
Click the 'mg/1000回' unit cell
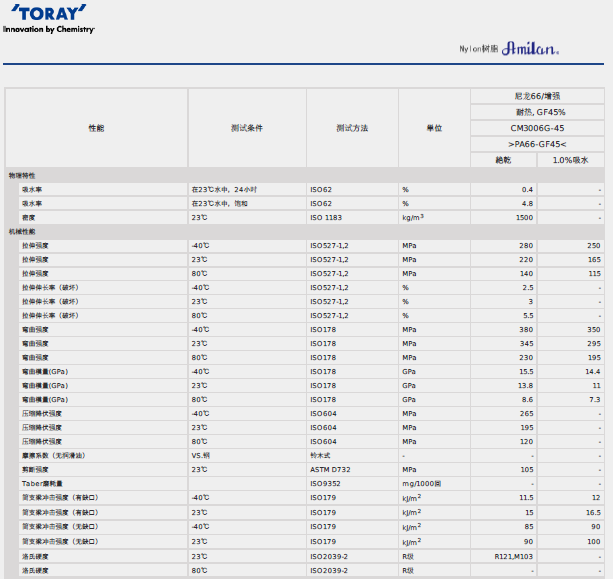coord(422,483)
